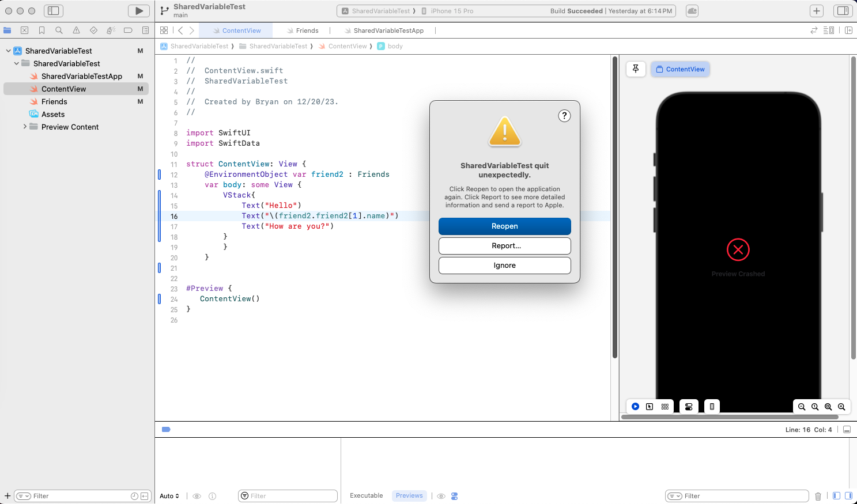This screenshot has width=857, height=504.
Task: Click the Reopen button
Action: tap(504, 226)
